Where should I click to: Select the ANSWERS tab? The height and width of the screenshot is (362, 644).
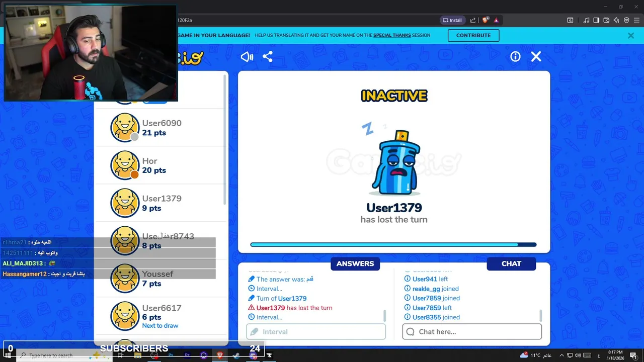[355, 264]
